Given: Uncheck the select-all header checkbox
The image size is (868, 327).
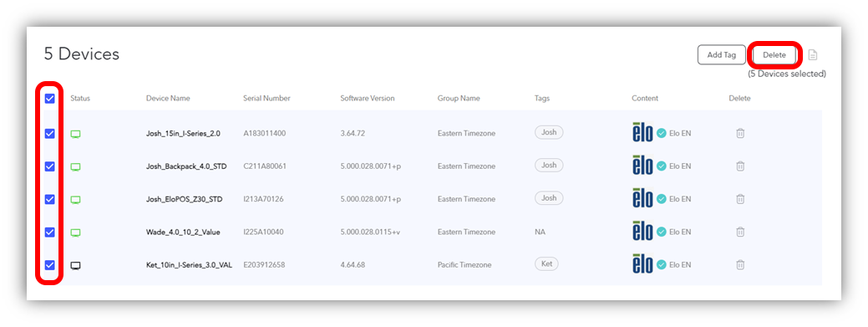Looking at the screenshot, I should pos(50,99).
